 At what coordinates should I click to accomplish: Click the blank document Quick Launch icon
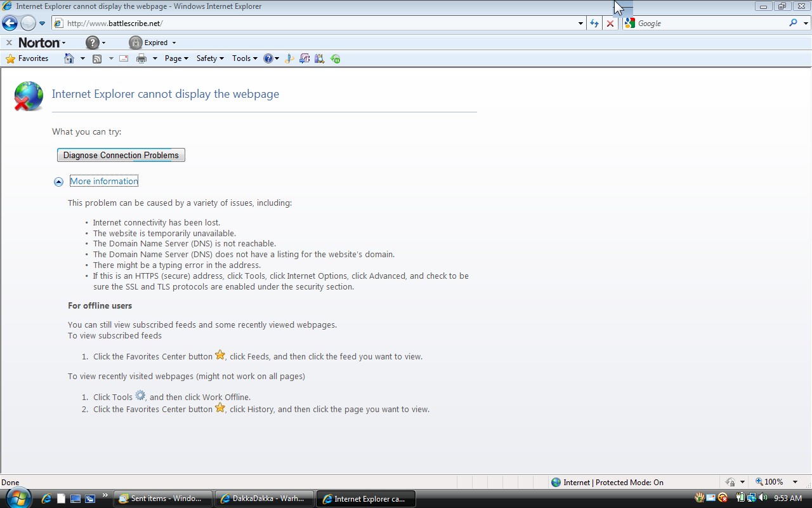pos(61,498)
